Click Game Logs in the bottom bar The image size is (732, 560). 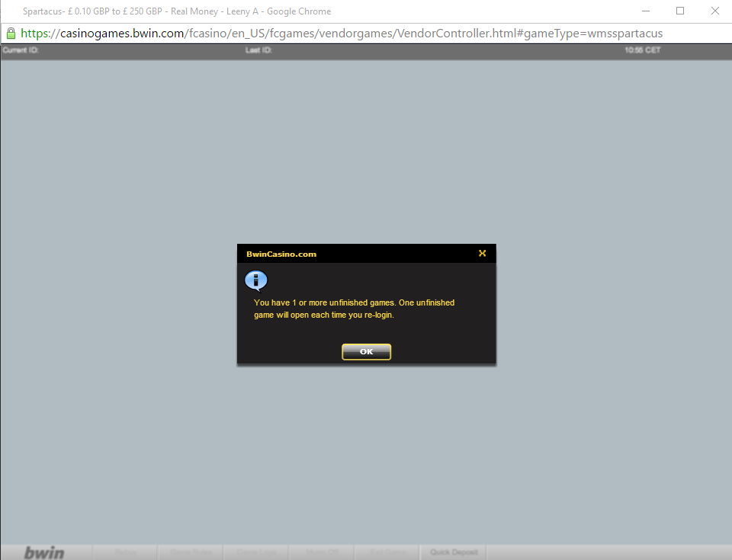click(x=256, y=552)
